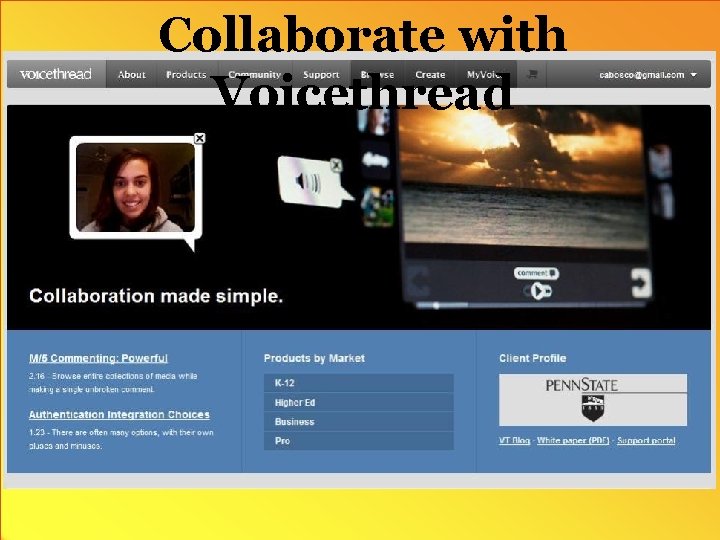The height and width of the screenshot is (540, 720).
Task: Open the M/5 Commenting: Powerful link
Action: pos(98,358)
